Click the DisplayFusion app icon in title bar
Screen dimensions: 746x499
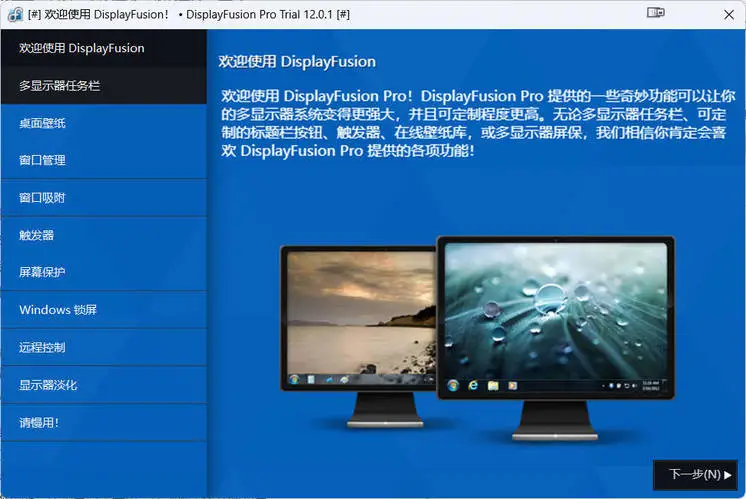click(15, 13)
